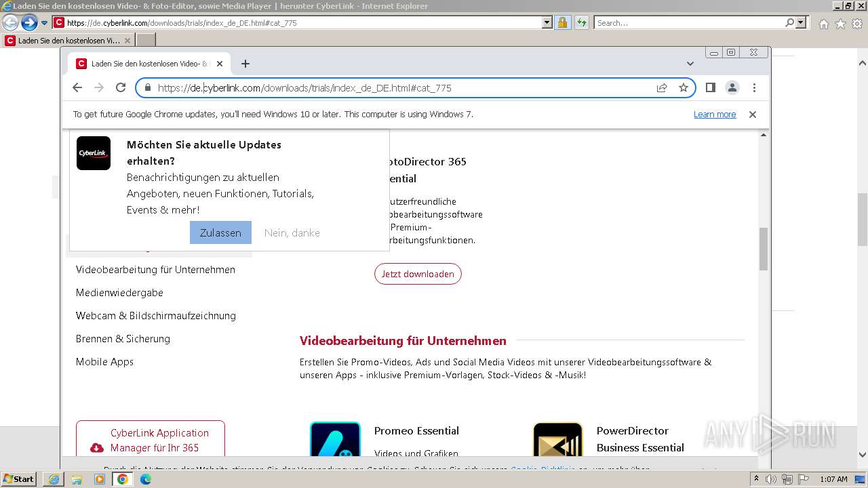Switch to Chrome in taskbar
Screen dimensions: 868x488
123,479
